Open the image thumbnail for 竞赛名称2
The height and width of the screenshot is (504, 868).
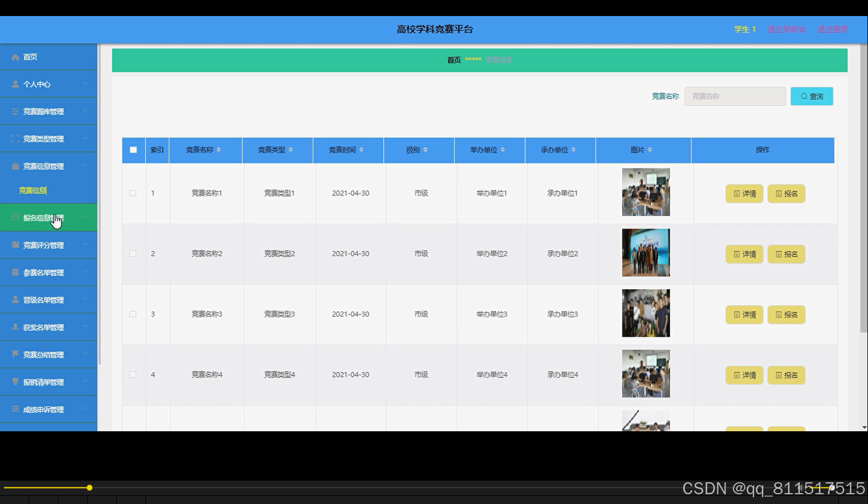646,253
